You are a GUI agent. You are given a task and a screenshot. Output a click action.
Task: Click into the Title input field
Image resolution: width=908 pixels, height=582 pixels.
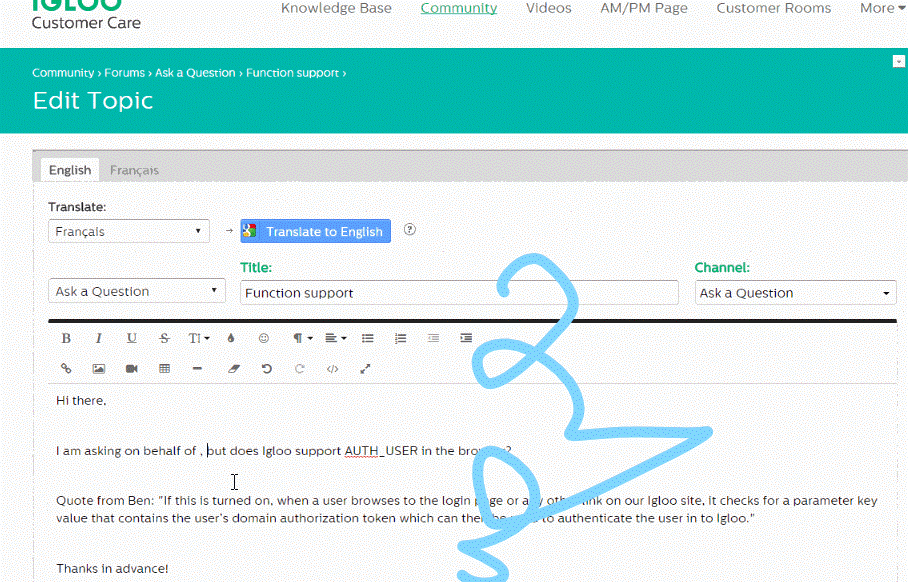point(458,293)
